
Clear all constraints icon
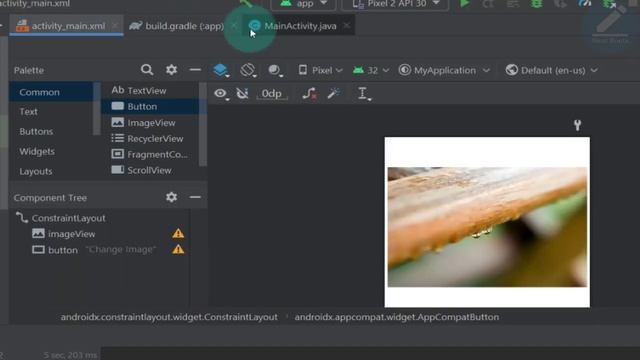pos(309,93)
